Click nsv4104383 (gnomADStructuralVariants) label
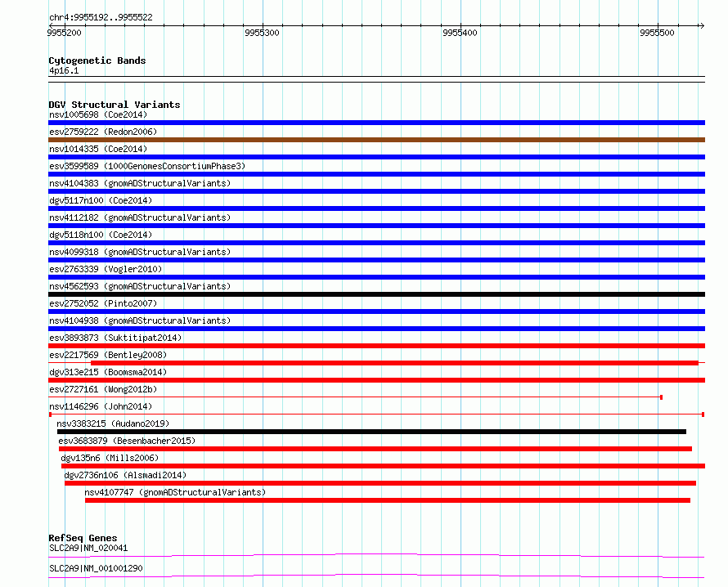Viewport: 728px width, 587px height. pyautogui.click(x=140, y=183)
